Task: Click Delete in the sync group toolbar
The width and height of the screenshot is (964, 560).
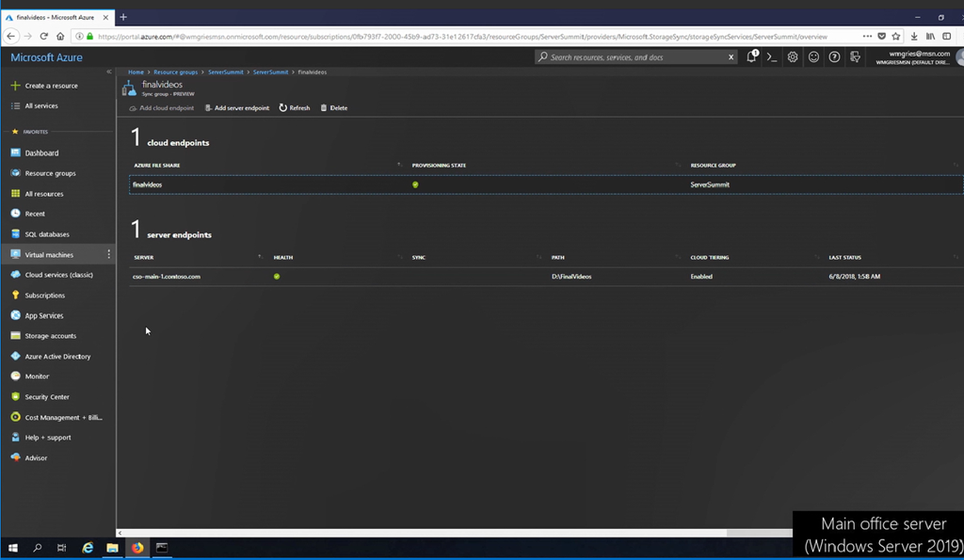Action: [x=334, y=108]
